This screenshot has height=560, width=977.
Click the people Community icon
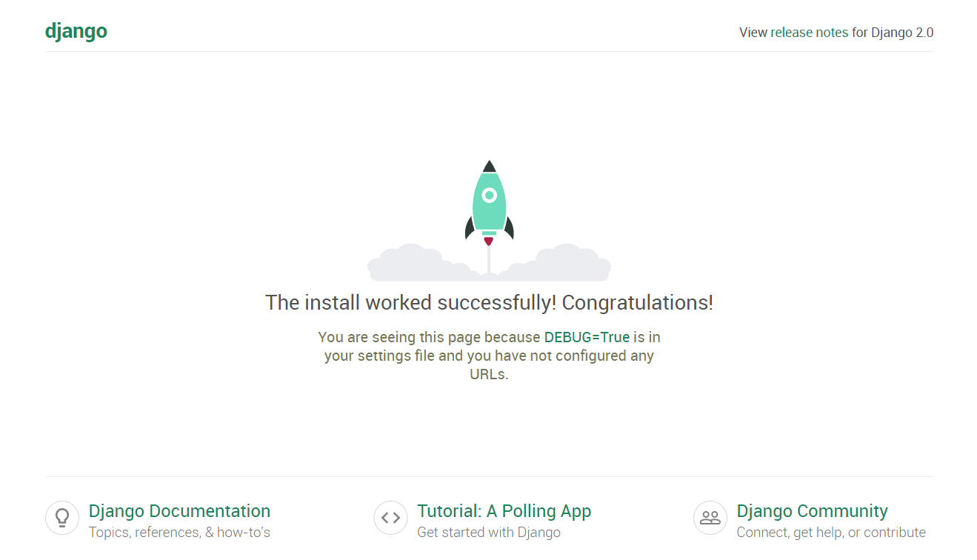pos(710,517)
